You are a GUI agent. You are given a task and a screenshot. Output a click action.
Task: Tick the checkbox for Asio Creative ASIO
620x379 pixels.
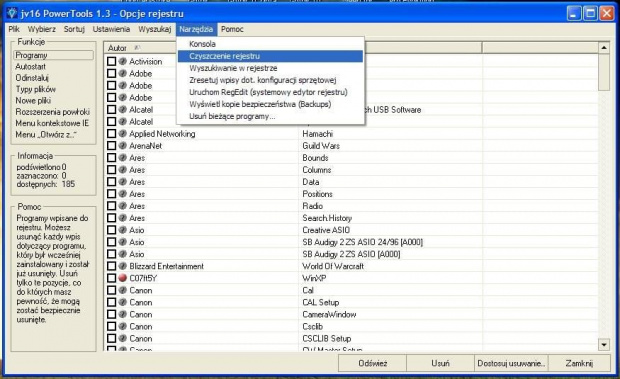coord(112,230)
